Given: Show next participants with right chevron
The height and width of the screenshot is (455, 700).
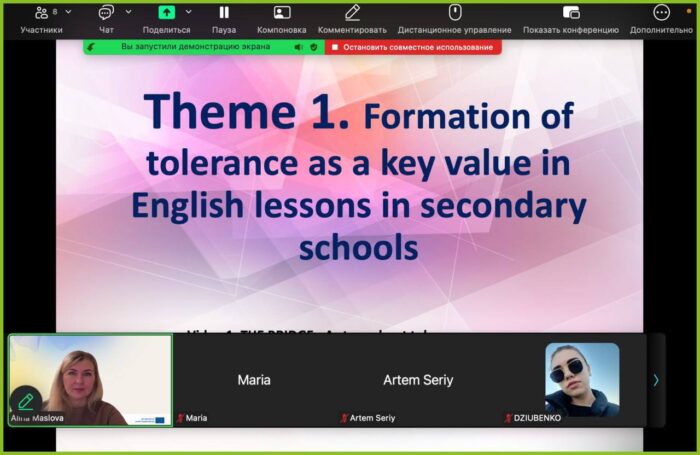Looking at the screenshot, I should tap(656, 380).
